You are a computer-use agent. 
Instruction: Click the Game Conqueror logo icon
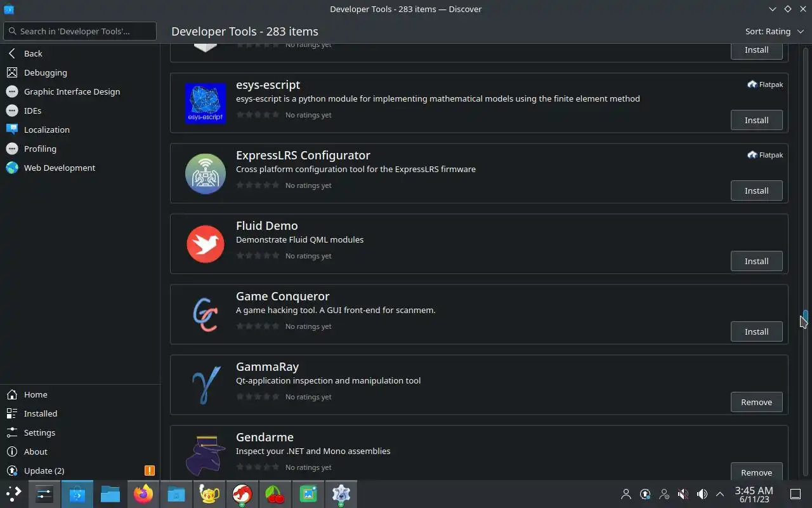tap(206, 314)
